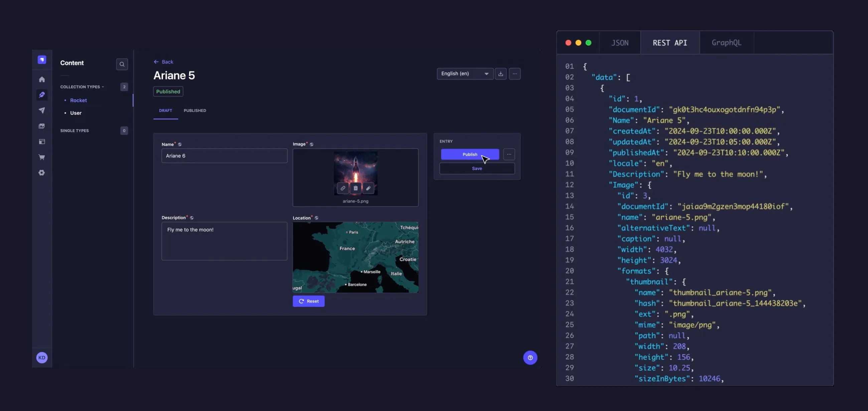Select the GraphQL tab
This screenshot has height=411, width=868.
pos(726,43)
